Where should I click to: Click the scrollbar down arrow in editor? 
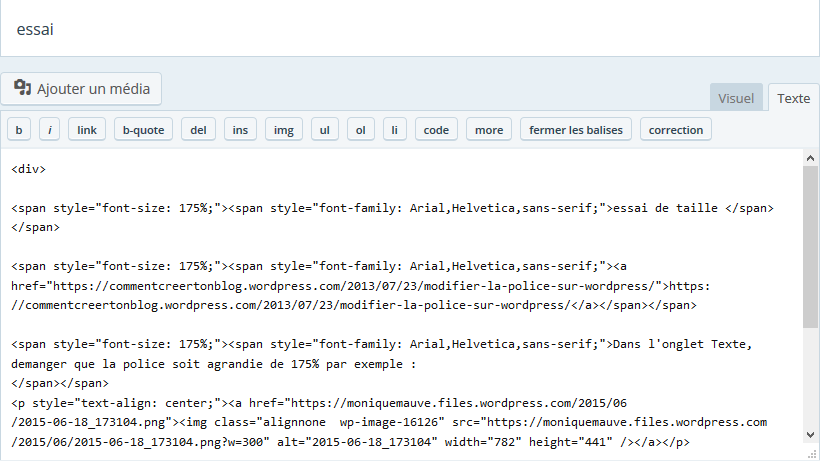click(811, 434)
